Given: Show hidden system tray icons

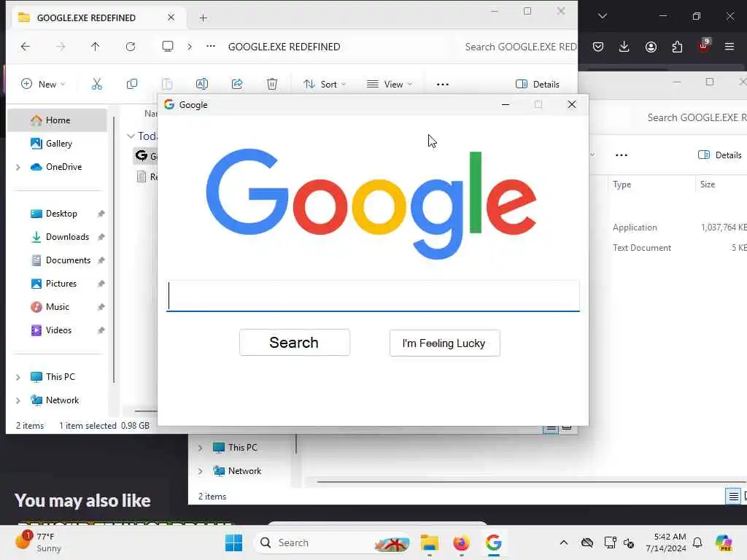Looking at the screenshot, I should click(x=564, y=542).
